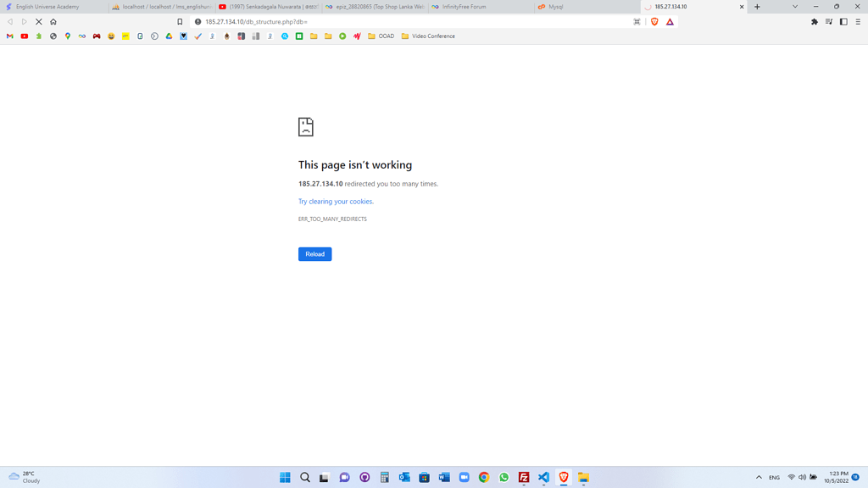
Task: Open Gmail from the bookmarks bar
Action: [9, 36]
